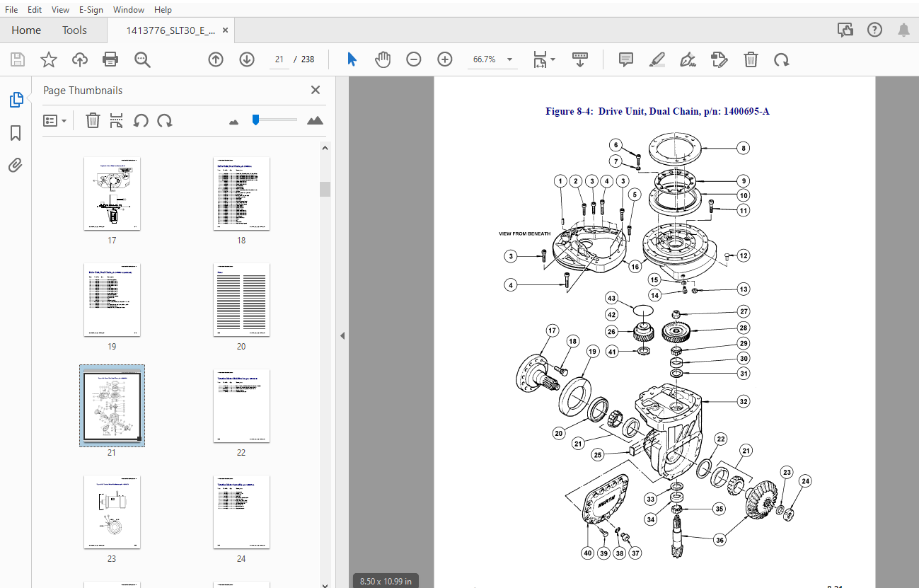This screenshot has height=588, width=919.
Task: Open the Help menu
Action: tap(163, 9)
